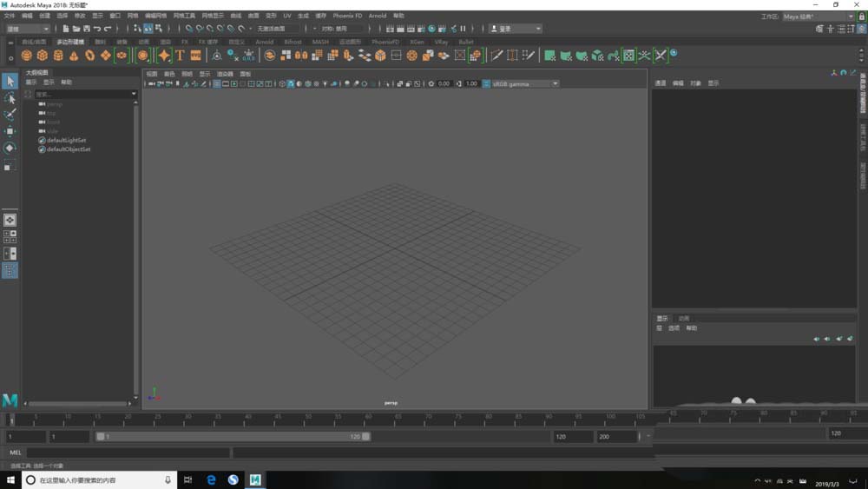
Task: Toggle the sRGB gamma color management button
Action: point(486,84)
